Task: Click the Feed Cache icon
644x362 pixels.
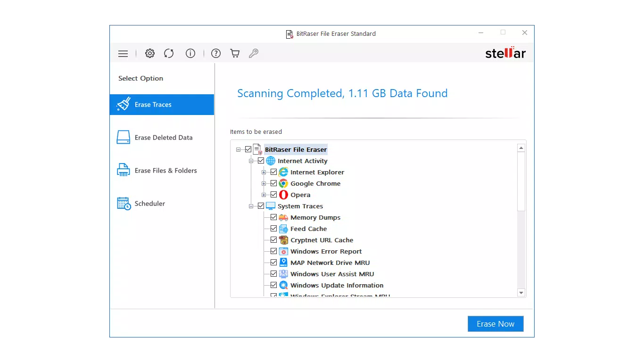Action: 283,229
